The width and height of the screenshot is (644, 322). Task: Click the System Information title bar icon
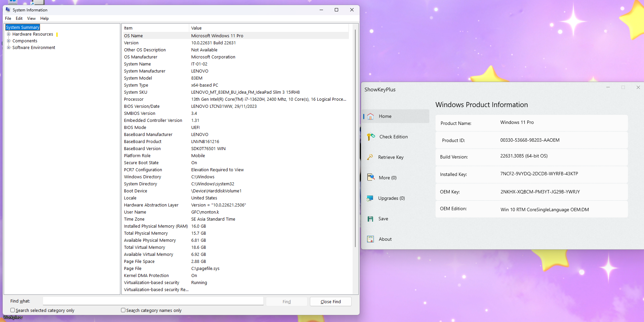coord(8,10)
